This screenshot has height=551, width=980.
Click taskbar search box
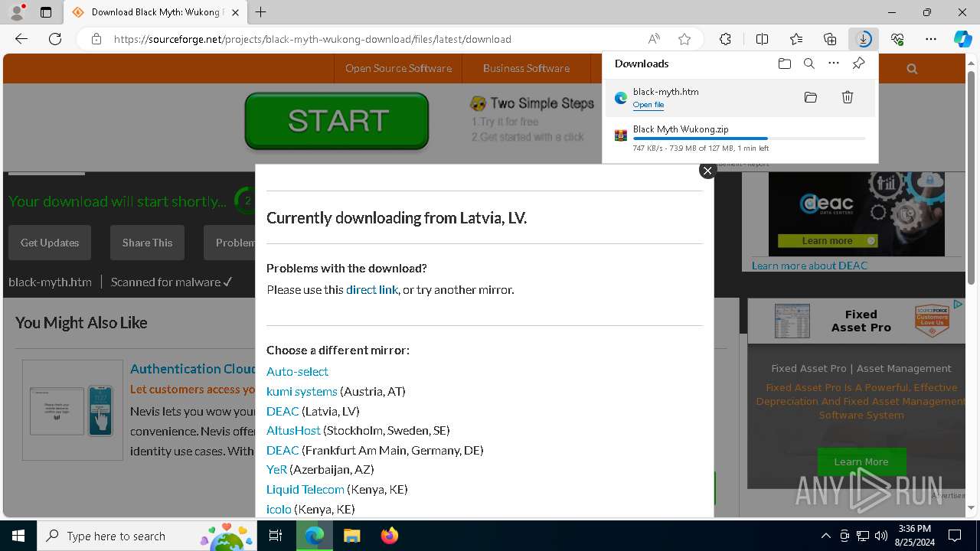tap(148, 536)
